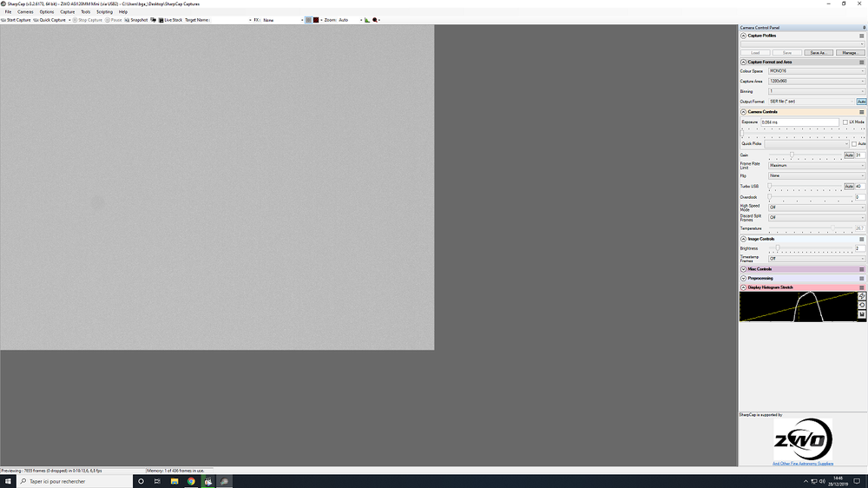This screenshot has height=488, width=868.
Task: Toggle the Output Format Auto button
Action: point(861,102)
